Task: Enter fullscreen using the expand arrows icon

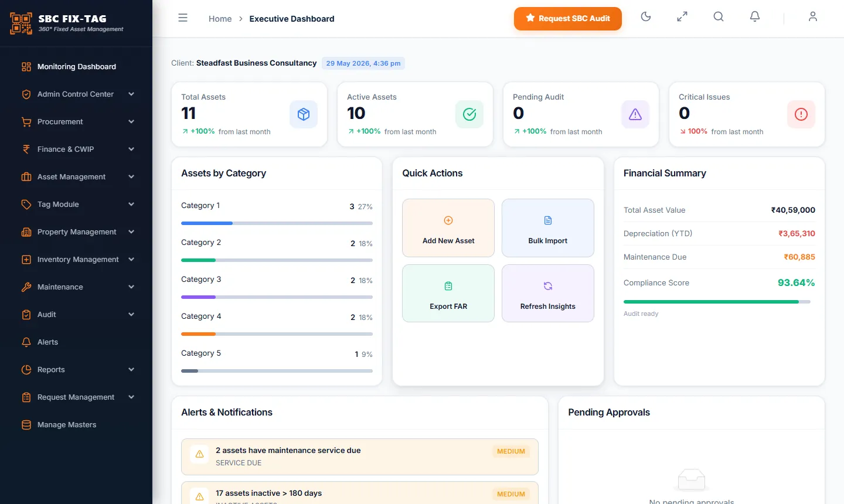Action: pyautogui.click(x=682, y=17)
